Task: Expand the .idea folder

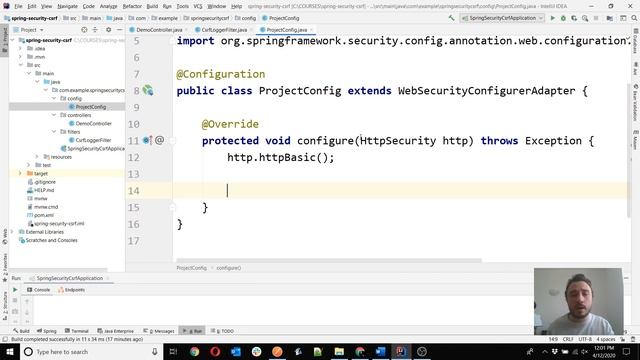Action: 21,48
